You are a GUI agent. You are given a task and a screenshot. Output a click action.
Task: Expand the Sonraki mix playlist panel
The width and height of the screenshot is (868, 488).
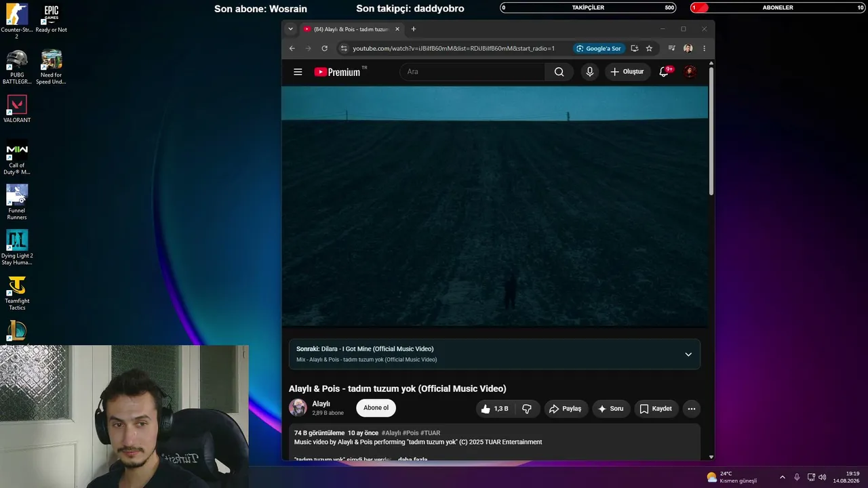[x=688, y=354]
